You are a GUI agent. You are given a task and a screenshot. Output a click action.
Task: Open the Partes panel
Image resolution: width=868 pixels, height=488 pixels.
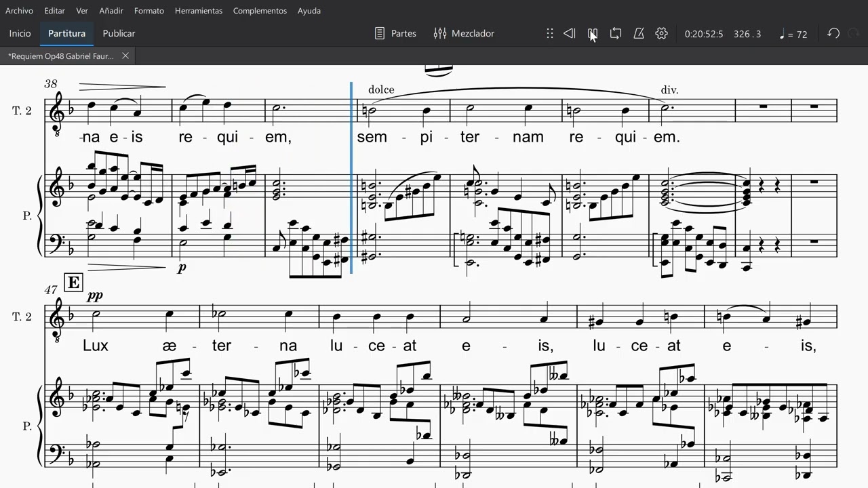click(396, 33)
